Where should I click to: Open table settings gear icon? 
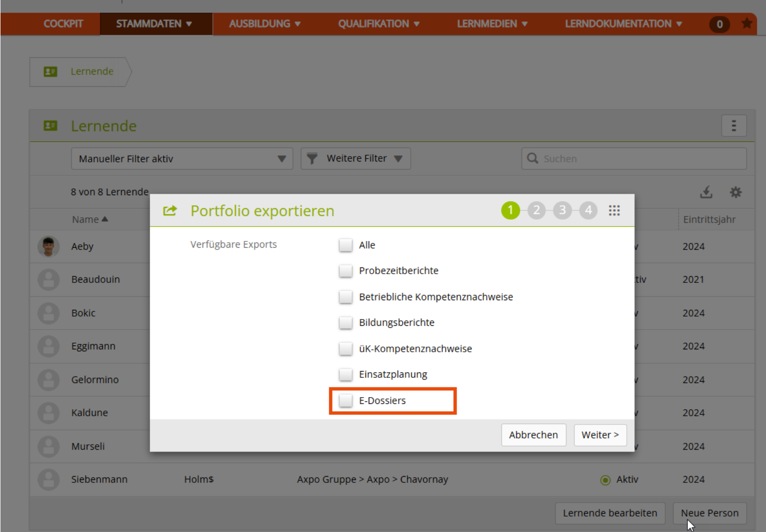pyautogui.click(x=736, y=192)
